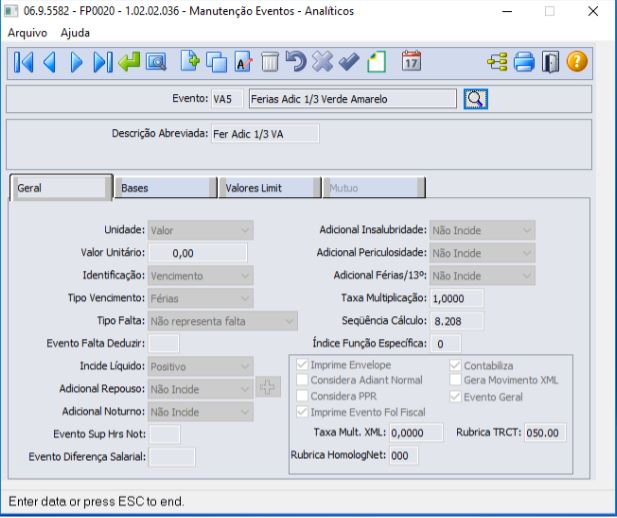Toggle Contabiliza checkbox

pos(455,365)
